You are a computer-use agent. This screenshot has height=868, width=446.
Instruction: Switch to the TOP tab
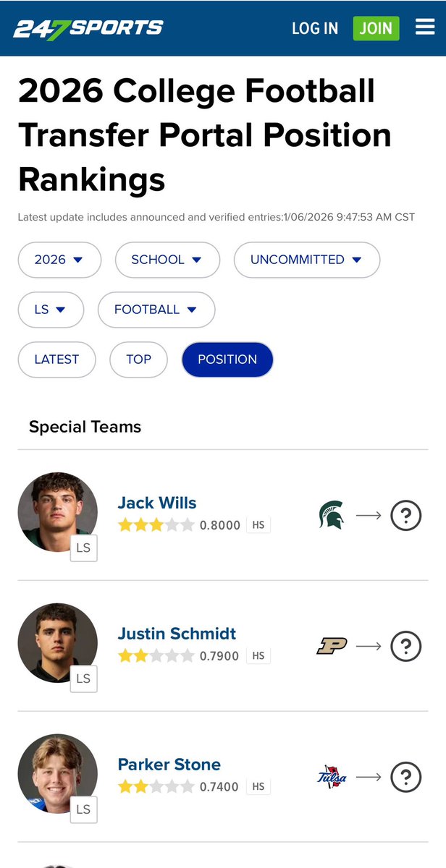tap(138, 359)
